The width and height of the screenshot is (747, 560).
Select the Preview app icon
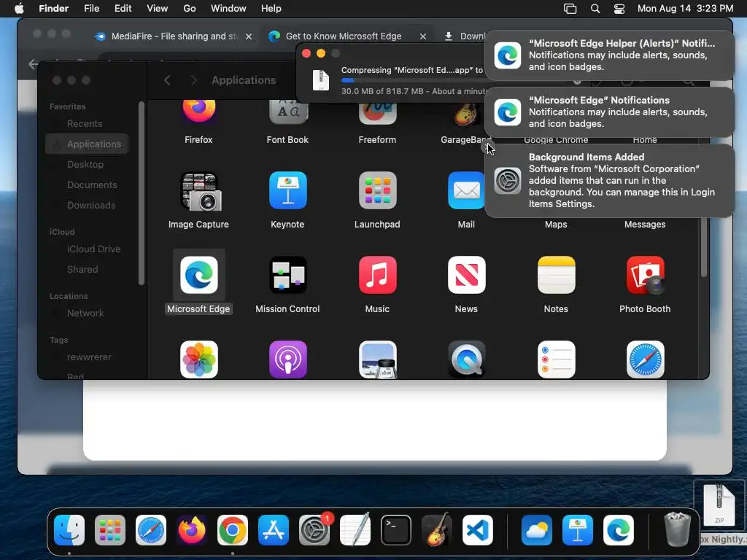click(377, 359)
